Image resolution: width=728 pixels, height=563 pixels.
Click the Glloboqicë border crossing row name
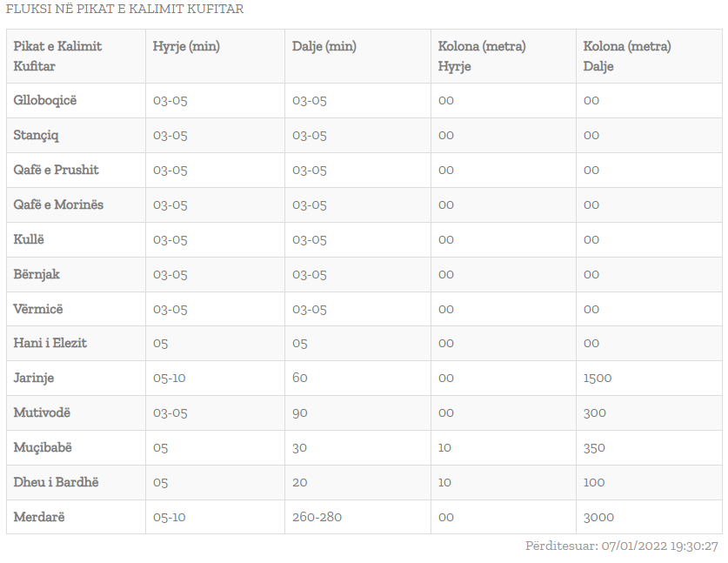[x=45, y=100]
